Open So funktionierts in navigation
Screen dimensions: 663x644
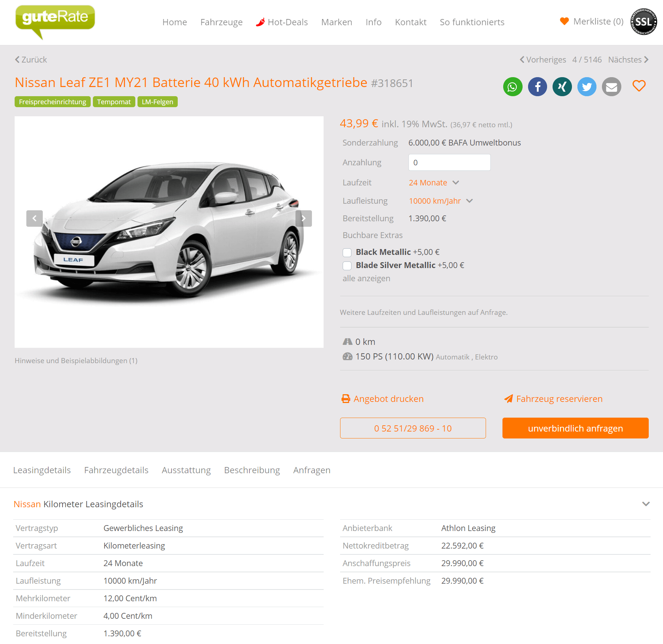pos(472,22)
